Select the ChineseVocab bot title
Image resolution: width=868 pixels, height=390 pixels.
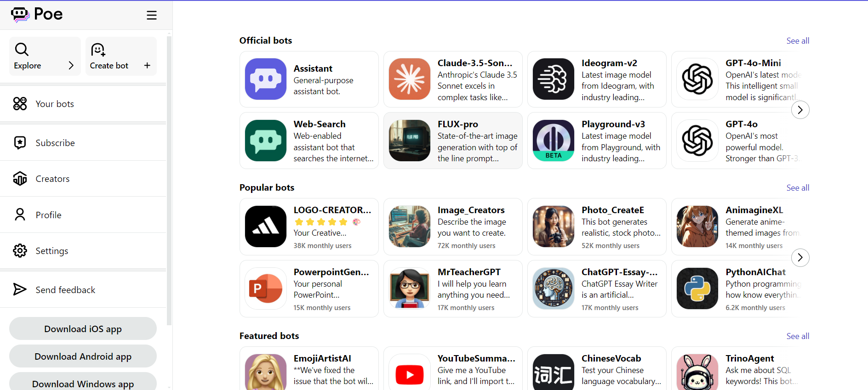(x=611, y=358)
